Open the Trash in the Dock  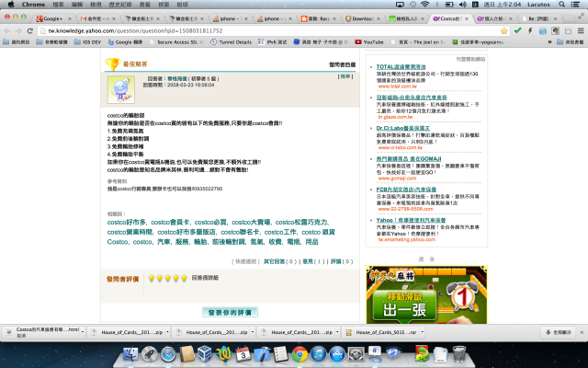pyautogui.click(x=459, y=353)
